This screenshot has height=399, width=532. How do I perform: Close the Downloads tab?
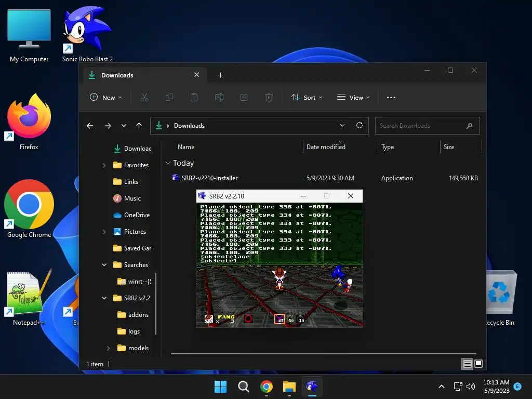pyautogui.click(x=196, y=75)
